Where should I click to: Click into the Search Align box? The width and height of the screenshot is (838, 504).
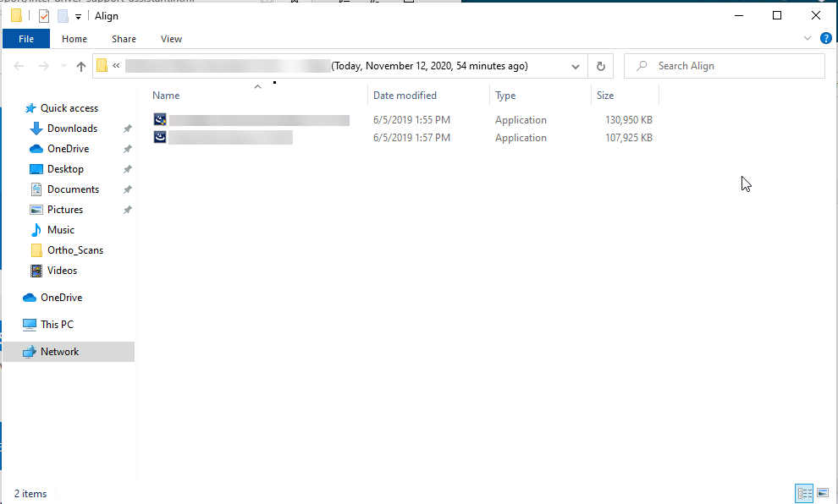[x=725, y=66]
